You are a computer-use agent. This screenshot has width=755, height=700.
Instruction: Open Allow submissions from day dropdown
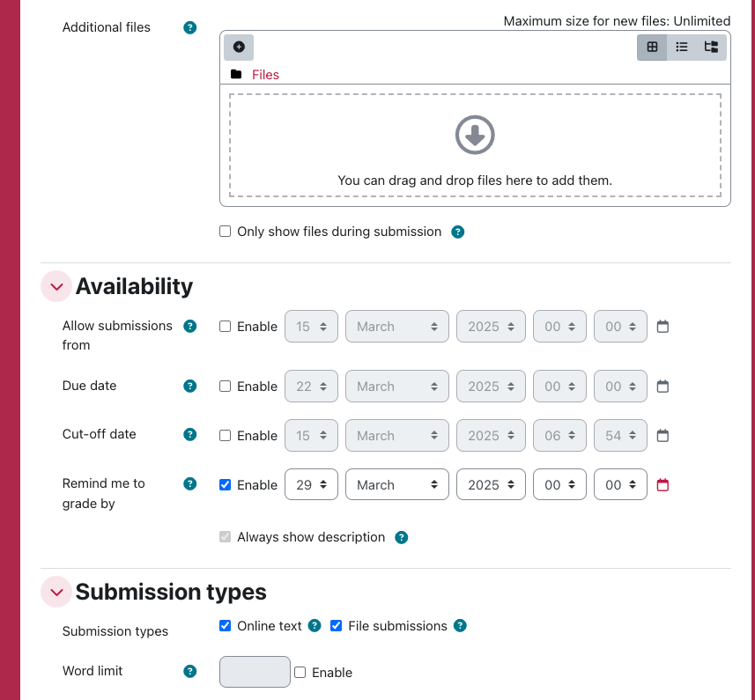tap(311, 326)
